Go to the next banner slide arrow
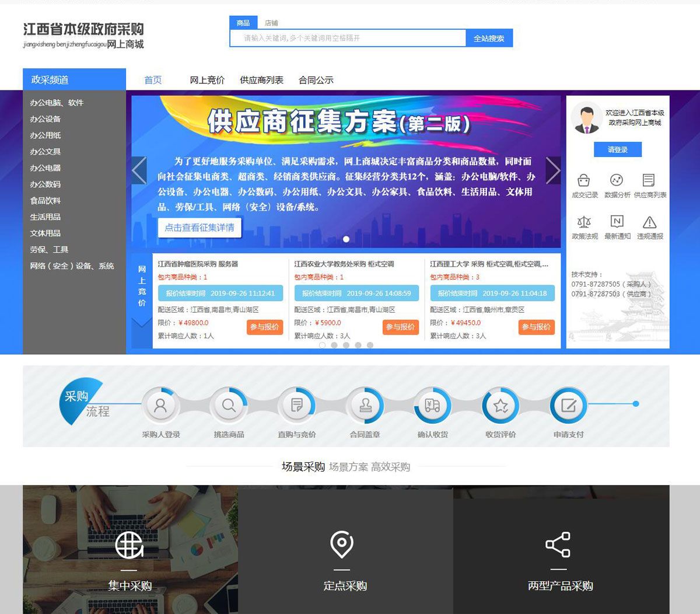The height and width of the screenshot is (614, 700). tap(552, 170)
